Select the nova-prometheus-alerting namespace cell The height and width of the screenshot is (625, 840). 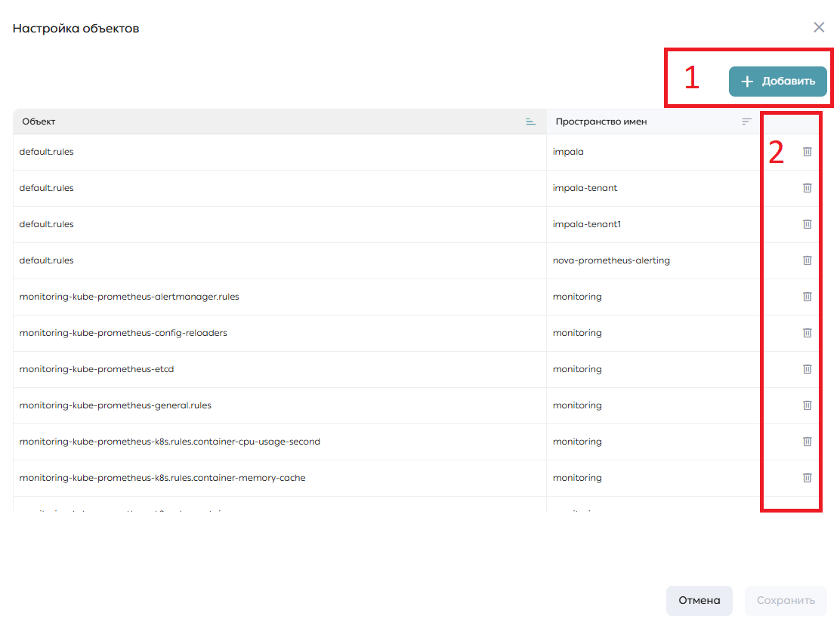pyautogui.click(x=653, y=260)
